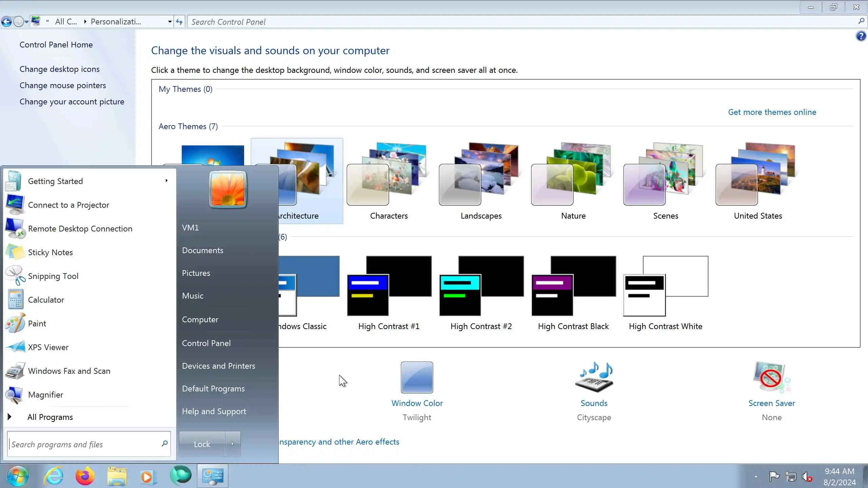Open Firefox from the taskbar
The width and height of the screenshot is (868, 488).
point(84,476)
